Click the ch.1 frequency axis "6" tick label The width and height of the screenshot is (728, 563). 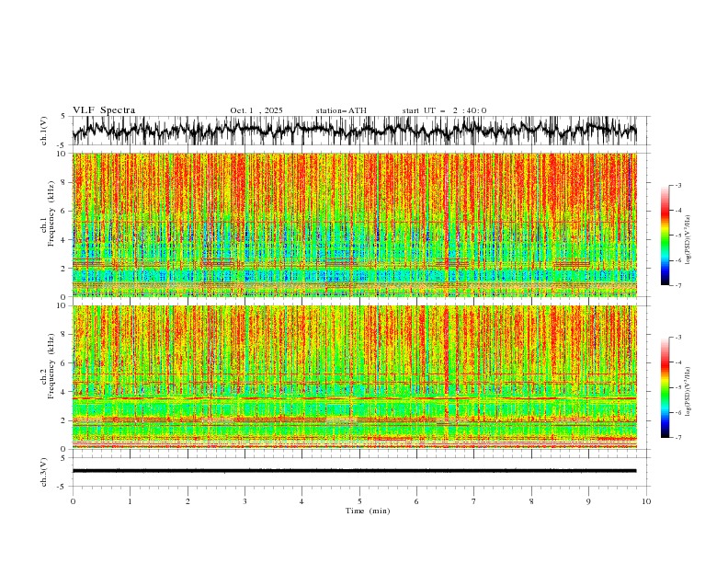(64, 212)
